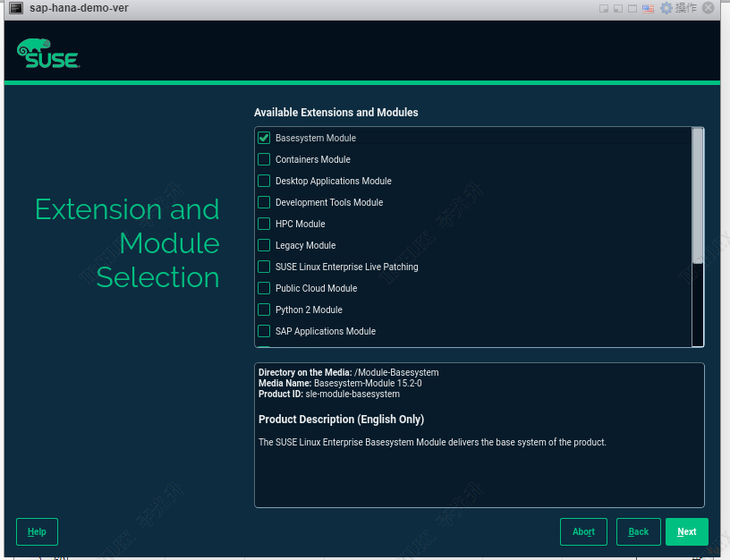Click the Basesystem product description sentence
This screenshot has height=560, width=730.
pos(432,442)
